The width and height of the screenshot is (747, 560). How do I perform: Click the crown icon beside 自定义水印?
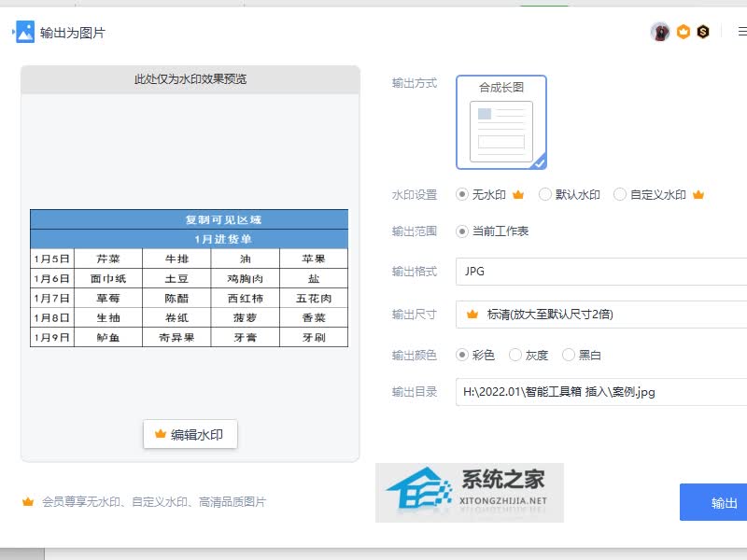[x=696, y=194]
